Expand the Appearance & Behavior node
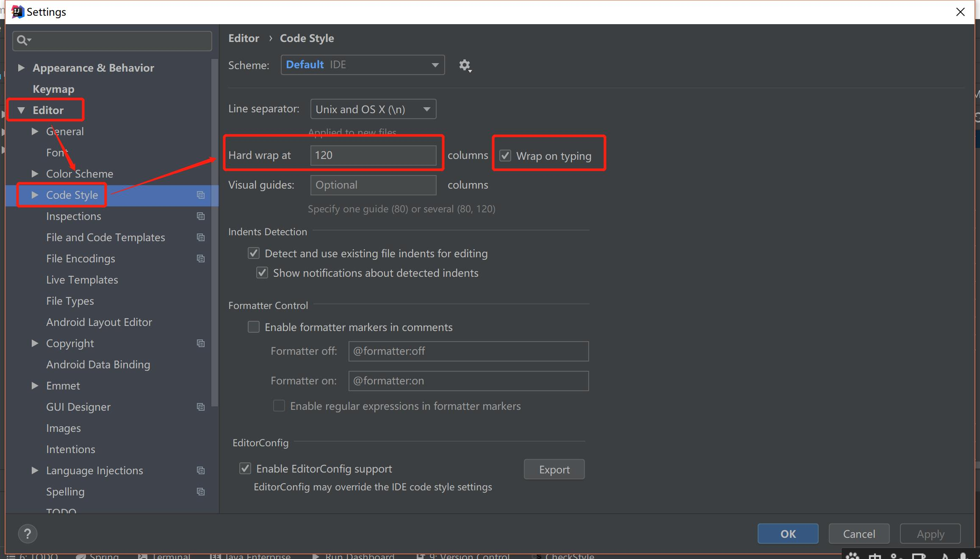 (x=21, y=68)
